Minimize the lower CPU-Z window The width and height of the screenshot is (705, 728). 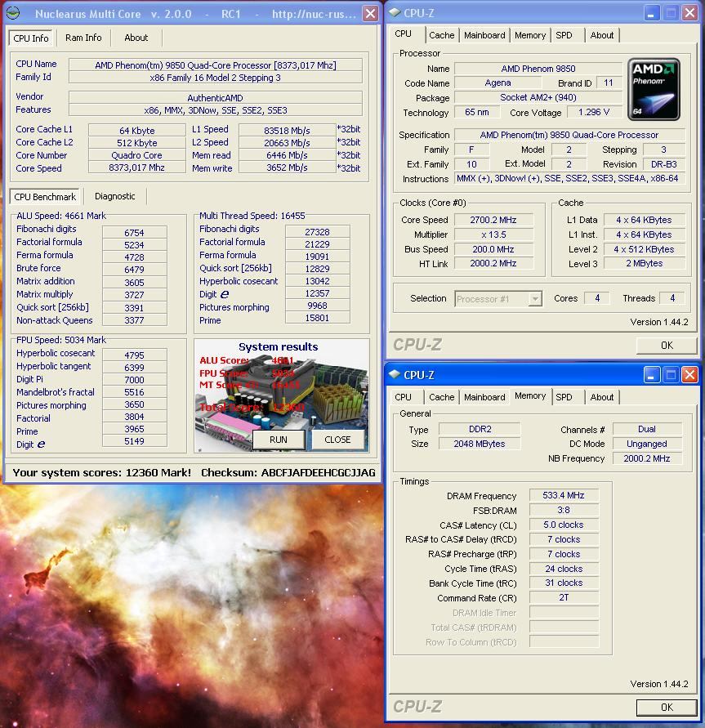click(651, 375)
